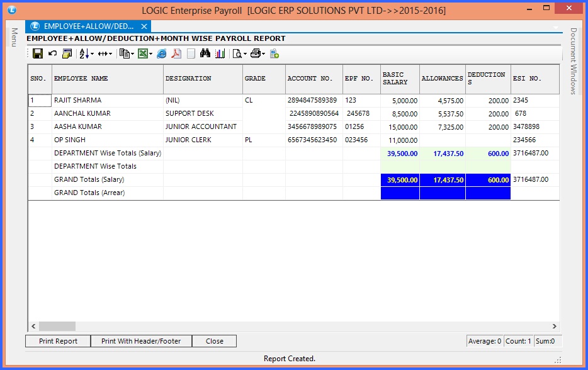Image resolution: width=588 pixels, height=370 pixels.
Task: Click the EPF NO. column header
Action: [x=361, y=79]
